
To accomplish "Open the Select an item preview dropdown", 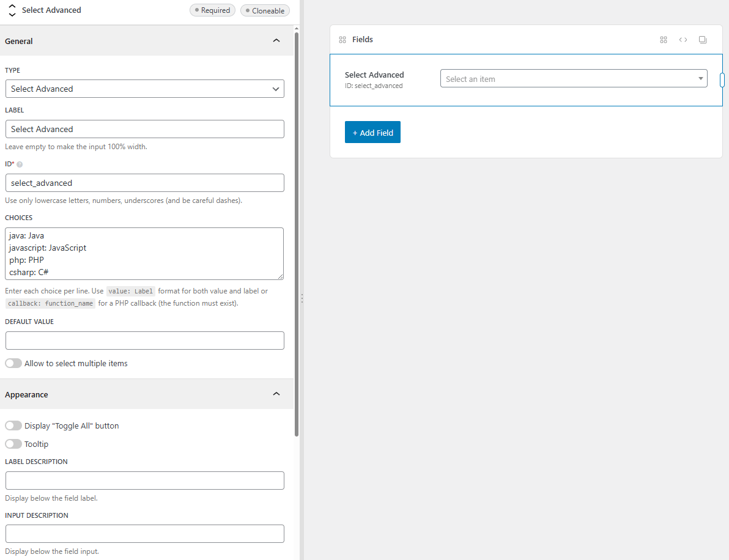I will [x=574, y=78].
